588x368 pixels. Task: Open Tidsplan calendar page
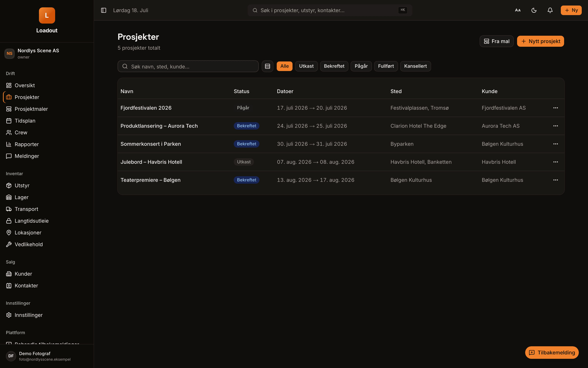click(47, 121)
